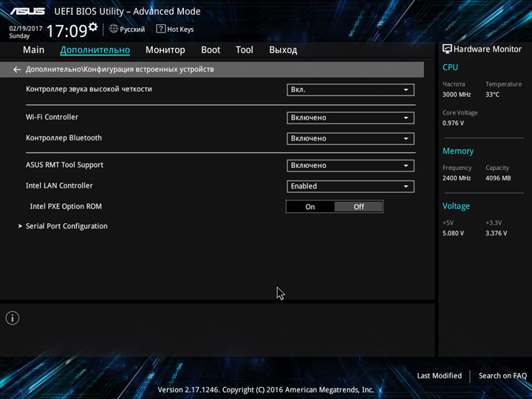
Task: Select the ASUS RMT Tool Support label
Action: coord(64,165)
